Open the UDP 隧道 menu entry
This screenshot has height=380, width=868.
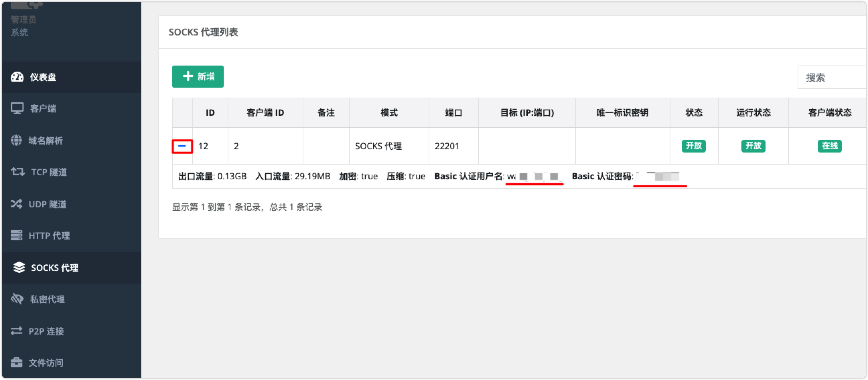pos(48,204)
